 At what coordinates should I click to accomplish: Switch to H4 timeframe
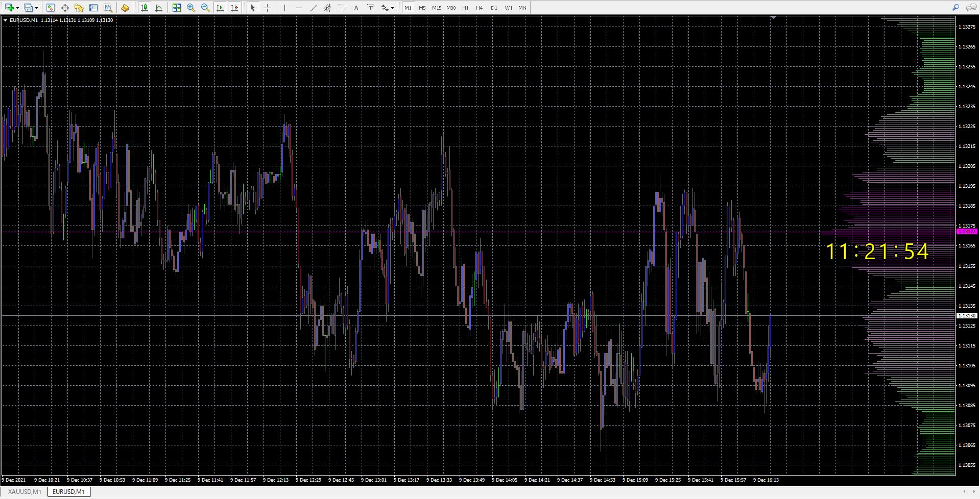(x=480, y=8)
